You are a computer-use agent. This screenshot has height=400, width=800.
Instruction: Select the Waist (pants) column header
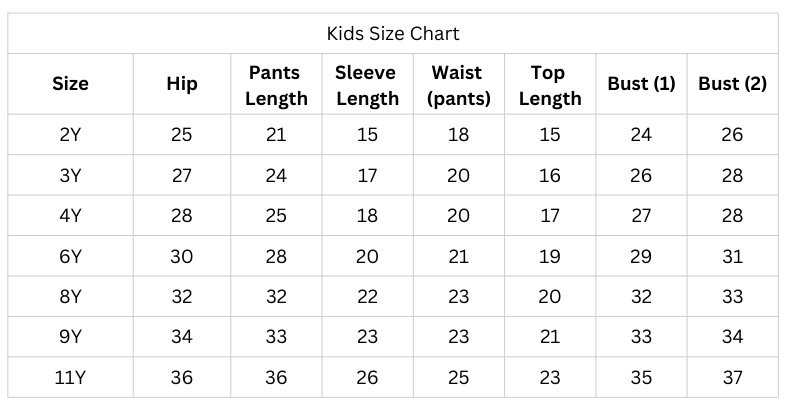[458, 85]
